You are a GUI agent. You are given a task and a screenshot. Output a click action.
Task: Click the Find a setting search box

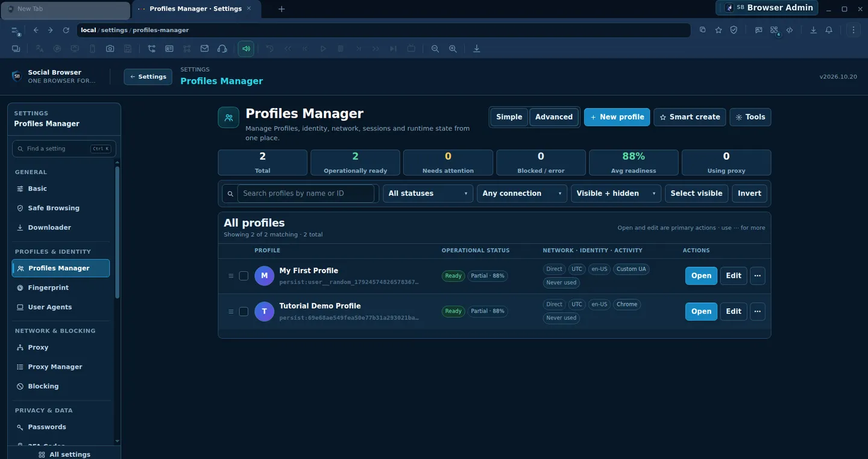[x=64, y=149]
